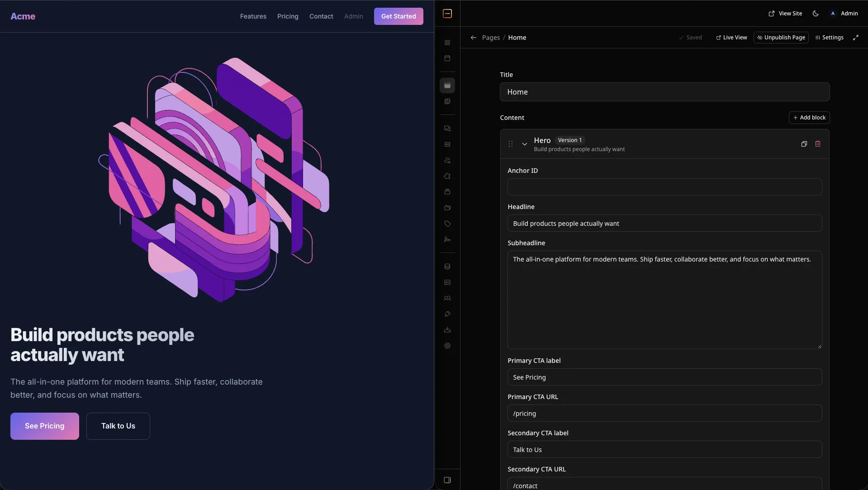
Task: Open the ID card icon in the sidebar
Action: 447,282
